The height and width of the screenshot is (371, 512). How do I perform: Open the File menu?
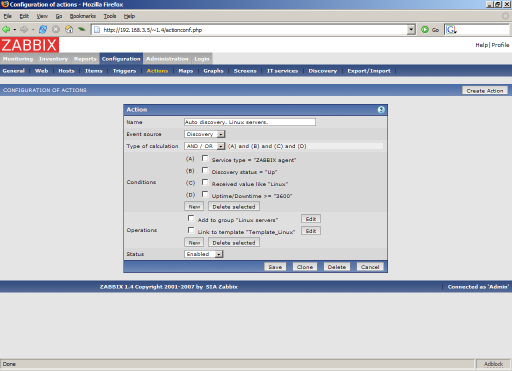click(7, 16)
